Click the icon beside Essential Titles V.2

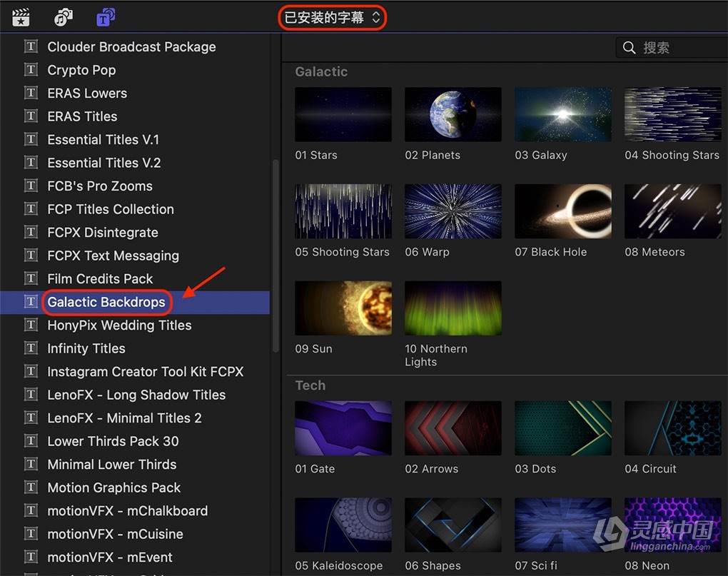coord(31,163)
